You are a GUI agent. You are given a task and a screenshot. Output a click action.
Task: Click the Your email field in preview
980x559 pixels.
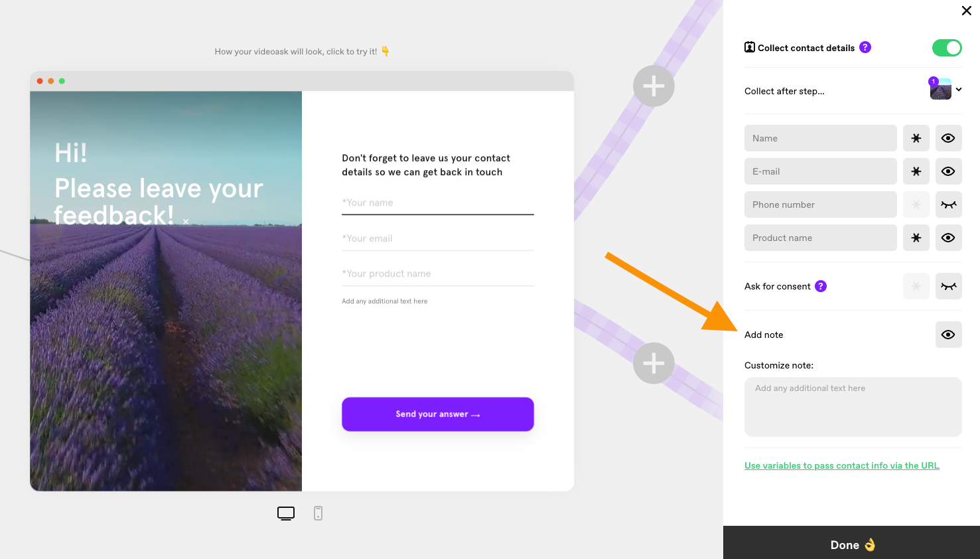(x=438, y=238)
